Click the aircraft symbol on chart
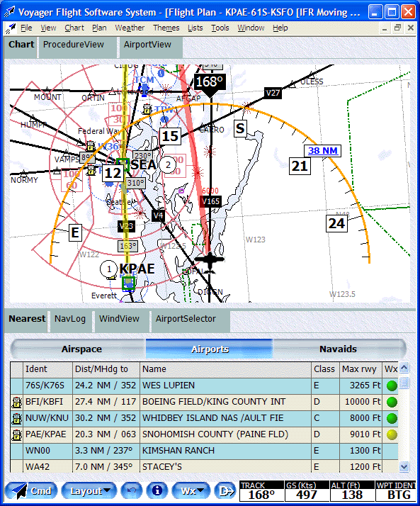Image resolution: width=420 pixels, height=506 pixels. point(210,262)
